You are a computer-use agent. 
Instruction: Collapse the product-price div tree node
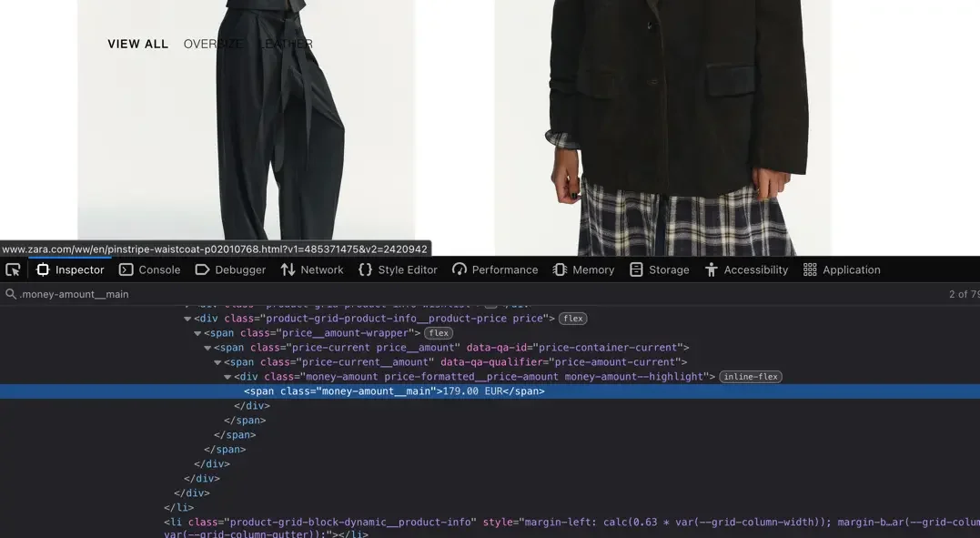[x=187, y=318]
